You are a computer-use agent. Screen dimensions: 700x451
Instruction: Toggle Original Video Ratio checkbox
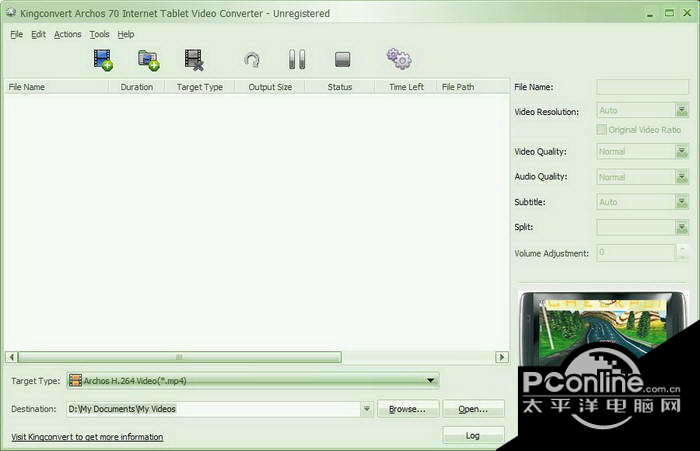601,129
